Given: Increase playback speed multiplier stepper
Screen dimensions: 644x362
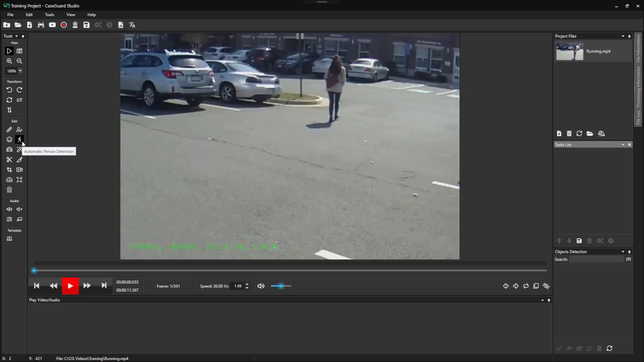Looking at the screenshot, I should [x=247, y=284].
